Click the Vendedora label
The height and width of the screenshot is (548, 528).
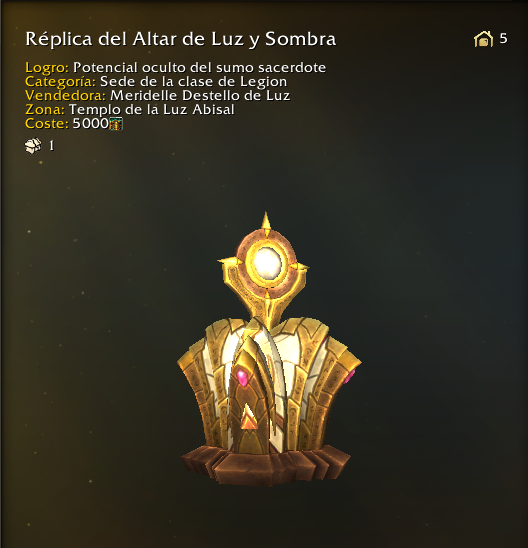[x=65, y=95]
